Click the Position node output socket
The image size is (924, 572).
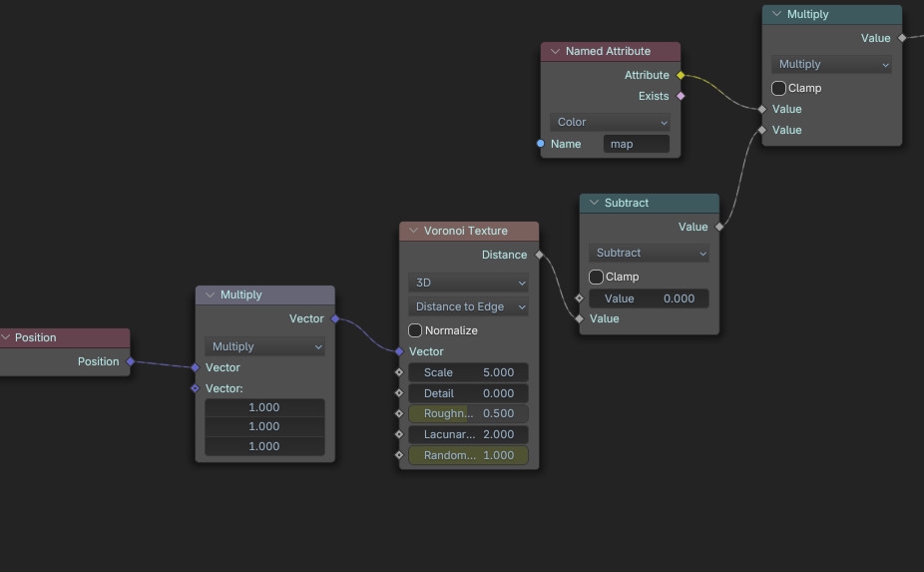point(130,361)
